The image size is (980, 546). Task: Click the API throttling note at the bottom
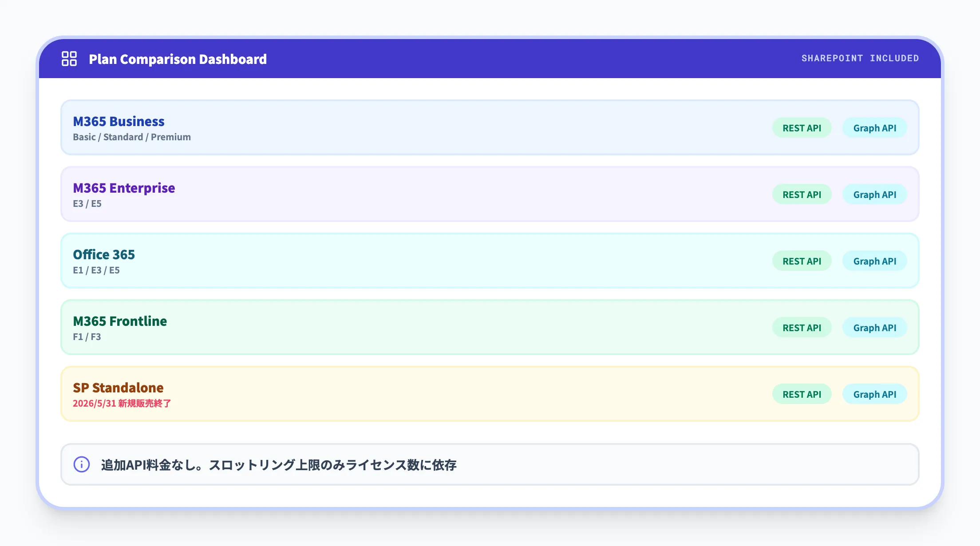(x=279, y=465)
